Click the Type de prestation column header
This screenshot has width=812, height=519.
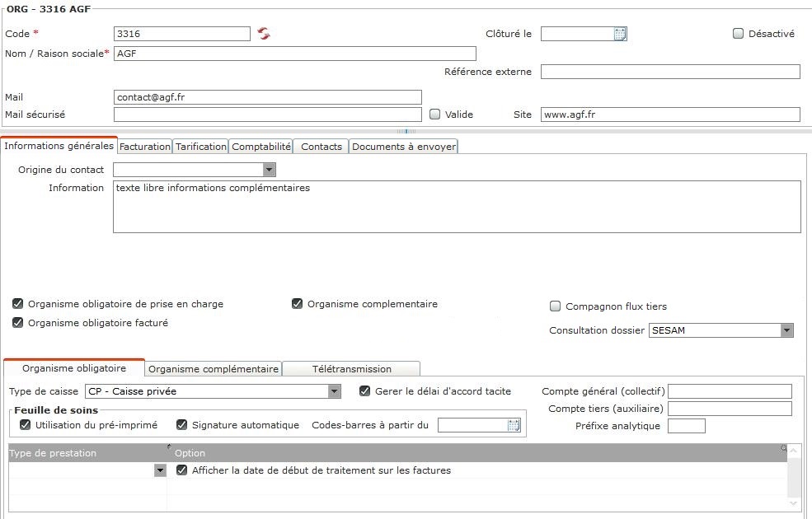(88, 453)
